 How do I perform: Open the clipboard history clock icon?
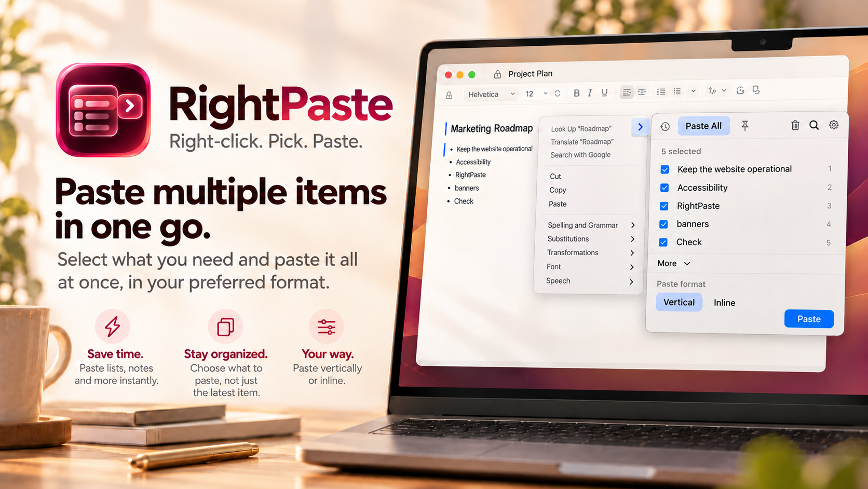[x=665, y=126]
